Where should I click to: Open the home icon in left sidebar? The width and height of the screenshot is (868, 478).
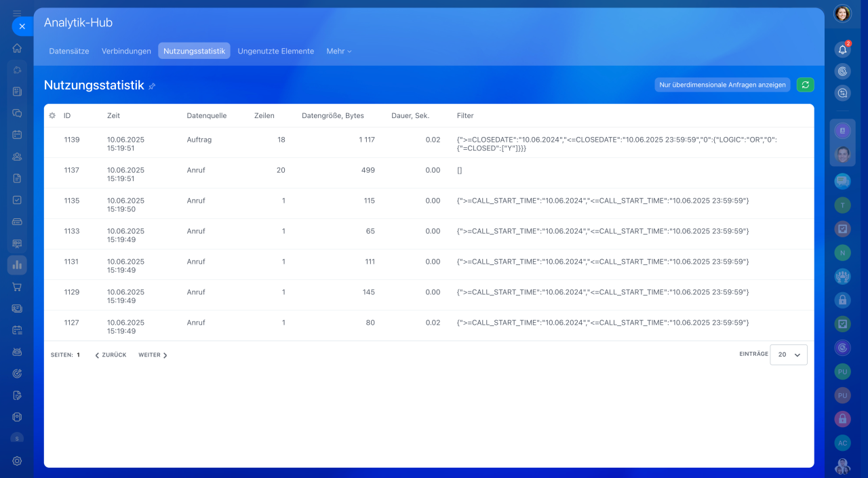click(17, 48)
